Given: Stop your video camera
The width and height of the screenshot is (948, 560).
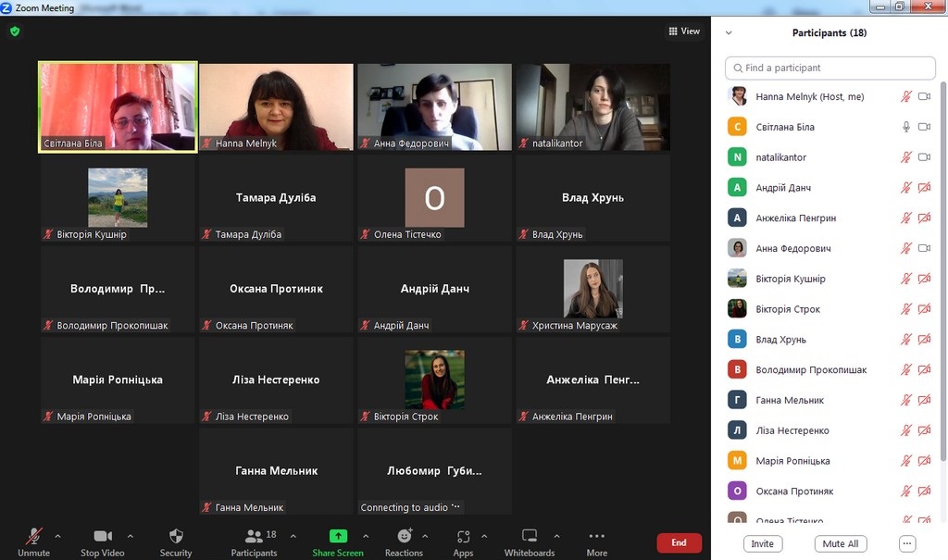Looking at the screenshot, I should click(x=102, y=537).
